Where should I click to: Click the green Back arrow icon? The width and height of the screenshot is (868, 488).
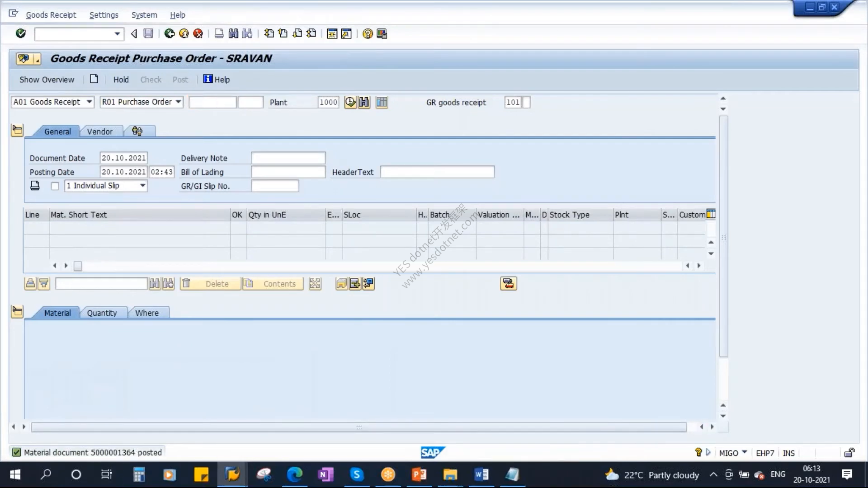[x=170, y=33]
